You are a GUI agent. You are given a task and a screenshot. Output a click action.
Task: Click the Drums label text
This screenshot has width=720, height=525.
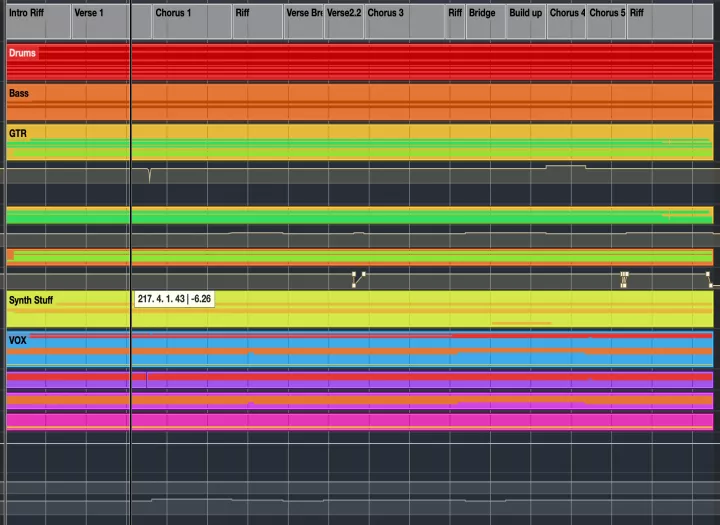(22, 53)
